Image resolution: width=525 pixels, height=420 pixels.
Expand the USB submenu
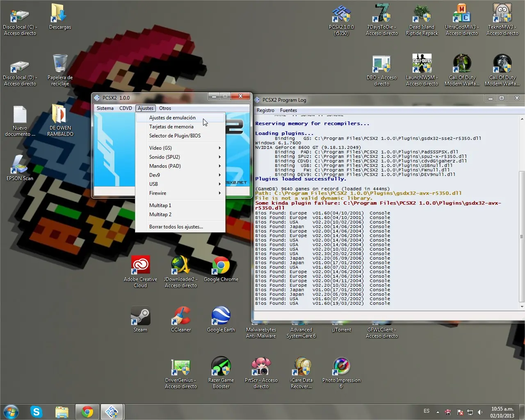point(180,184)
